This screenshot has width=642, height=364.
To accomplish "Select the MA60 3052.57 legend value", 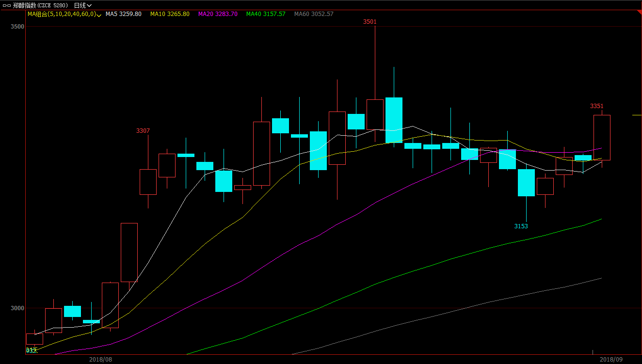I will [x=314, y=14].
